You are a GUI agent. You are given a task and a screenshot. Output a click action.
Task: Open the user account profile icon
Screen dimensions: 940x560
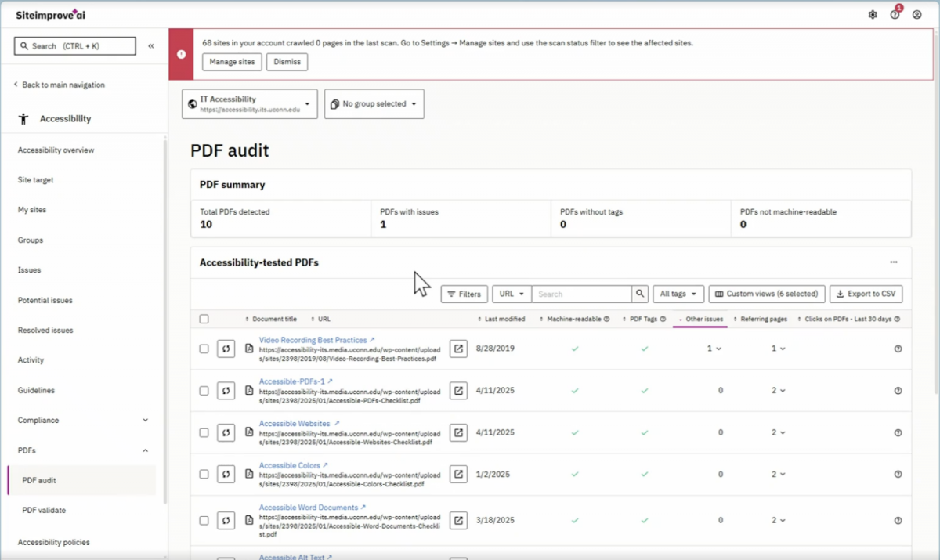tap(917, 15)
